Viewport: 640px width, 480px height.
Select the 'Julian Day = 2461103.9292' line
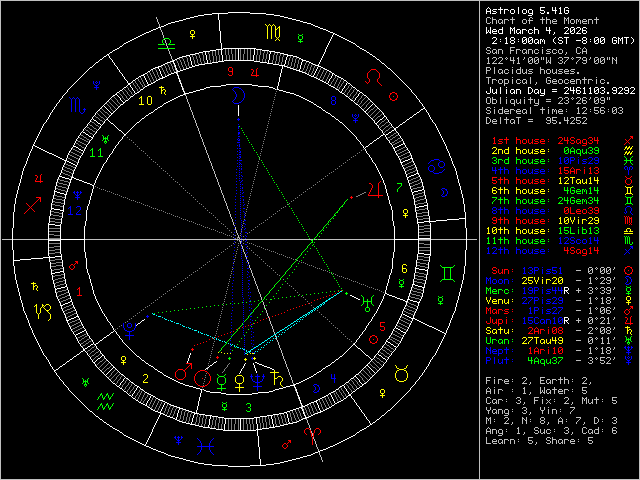560,91
